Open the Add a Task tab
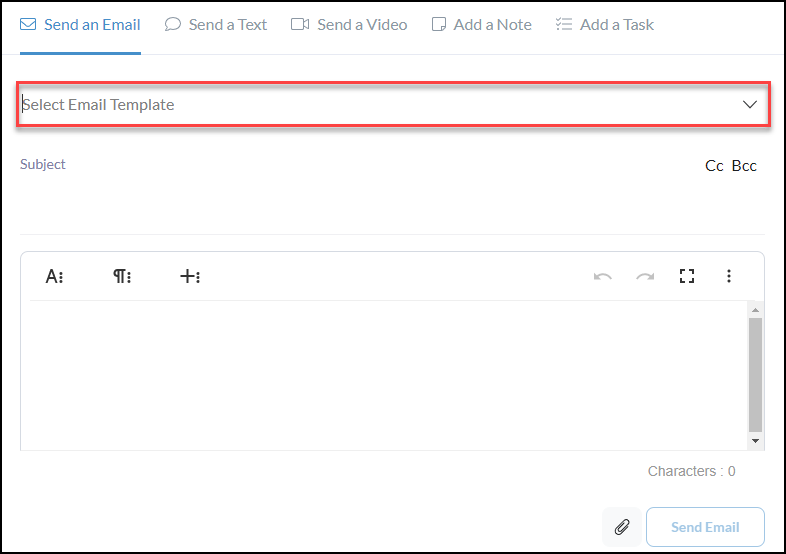 [x=605, y=25]
